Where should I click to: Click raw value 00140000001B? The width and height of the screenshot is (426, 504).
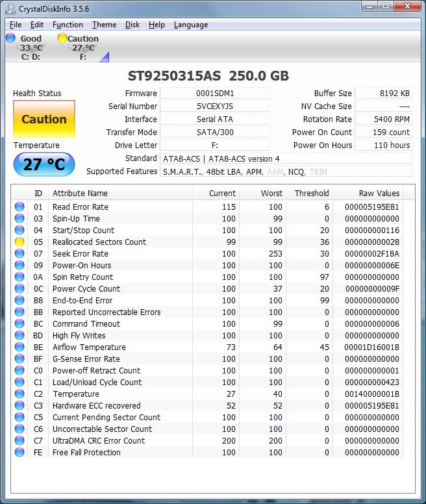pyautogui.click(x=372, y=394)
